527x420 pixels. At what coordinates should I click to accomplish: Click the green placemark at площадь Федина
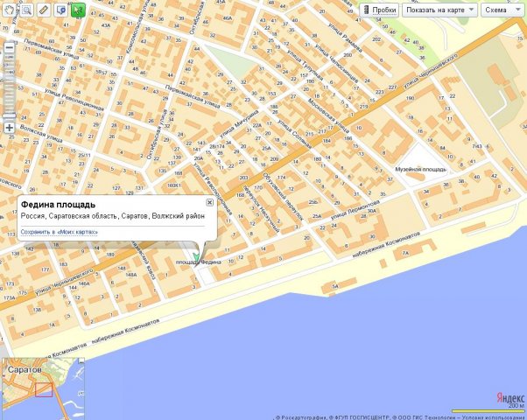196,257
